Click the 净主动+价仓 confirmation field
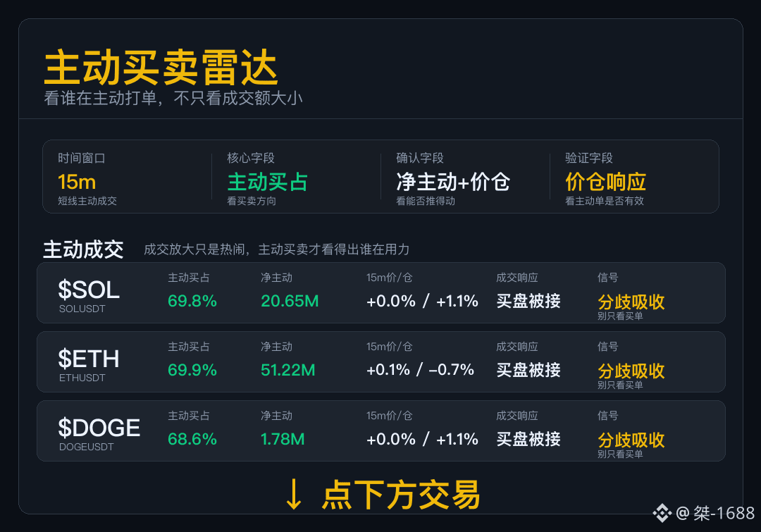 (x=453, y=182)
